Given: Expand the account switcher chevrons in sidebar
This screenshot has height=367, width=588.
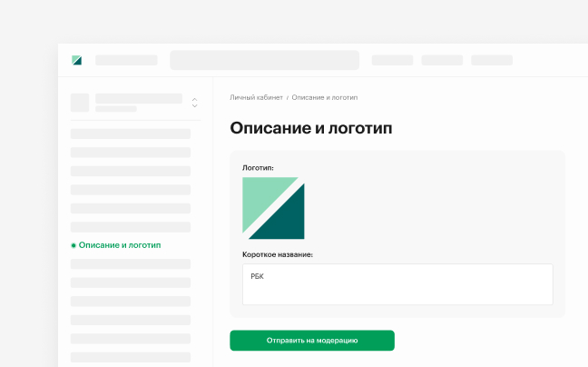Looking at the screenshot, I should (x=194, y=103).
